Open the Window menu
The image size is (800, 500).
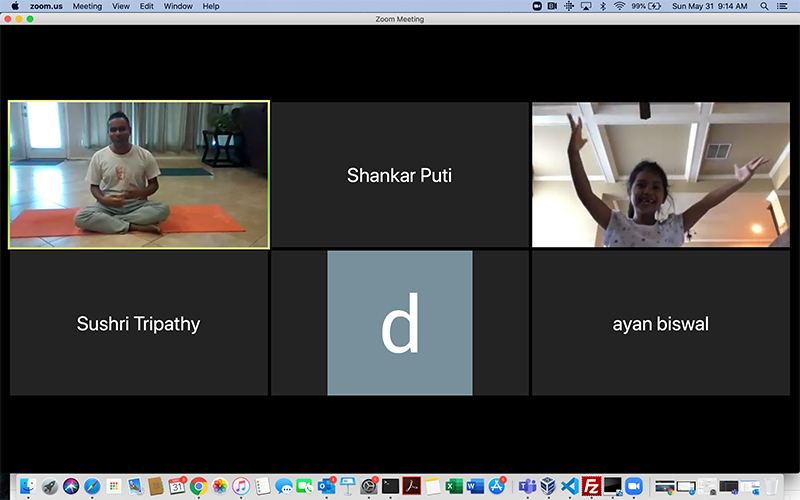[x=178, y=6]
